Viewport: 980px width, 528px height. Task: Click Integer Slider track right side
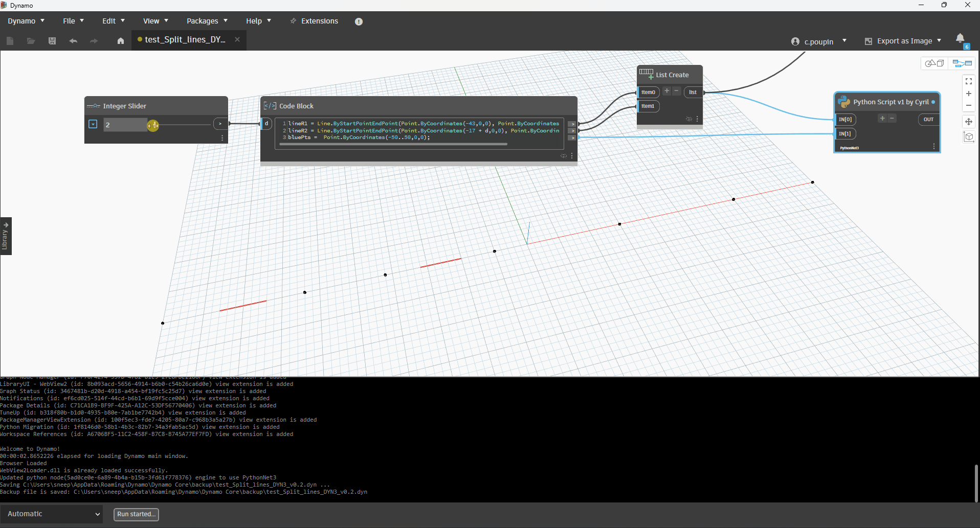184,125
